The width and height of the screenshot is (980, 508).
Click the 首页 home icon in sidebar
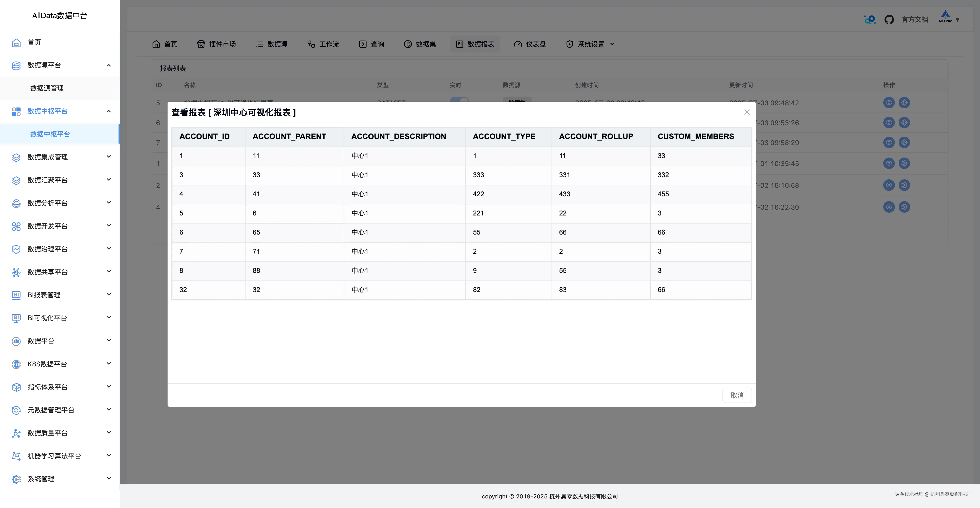[x=16, y=42]
